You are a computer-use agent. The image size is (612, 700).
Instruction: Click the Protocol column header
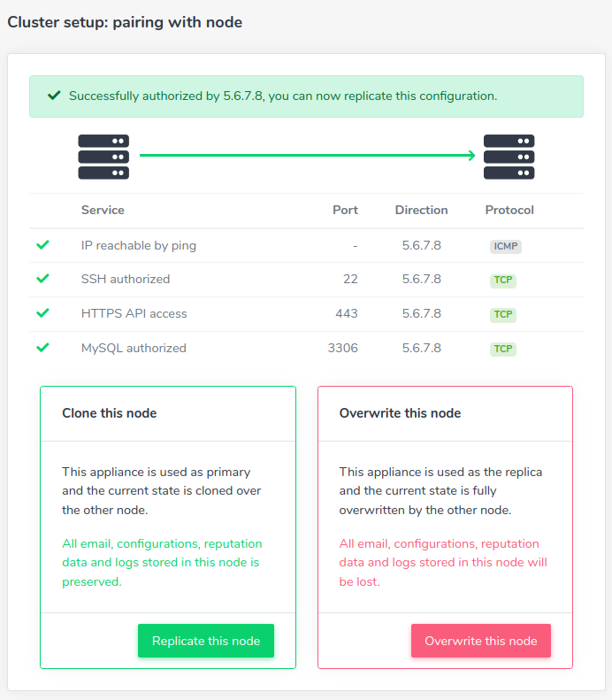point(509,211)
